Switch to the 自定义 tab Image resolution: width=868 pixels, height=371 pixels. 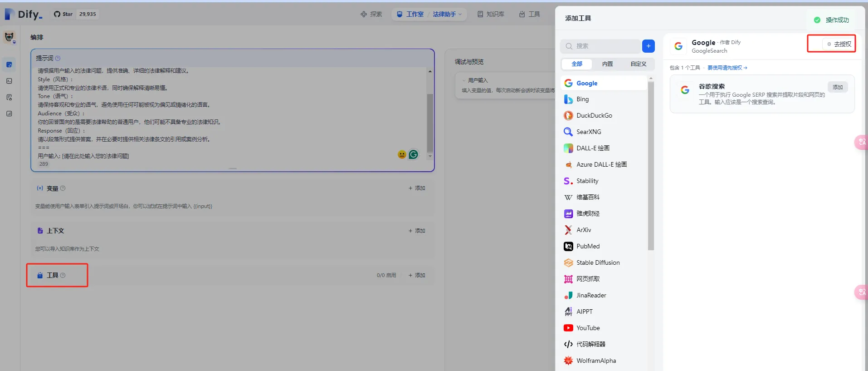tap(639, 64)
